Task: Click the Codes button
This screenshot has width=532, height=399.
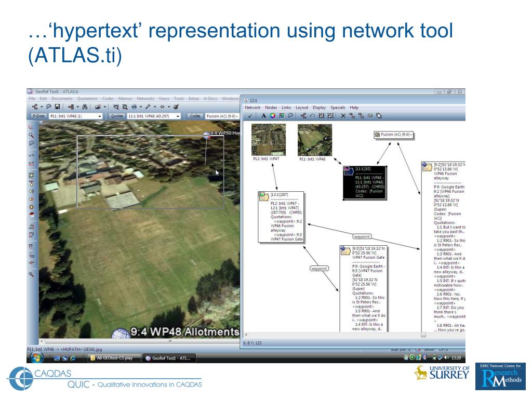Action: [195, 116]
